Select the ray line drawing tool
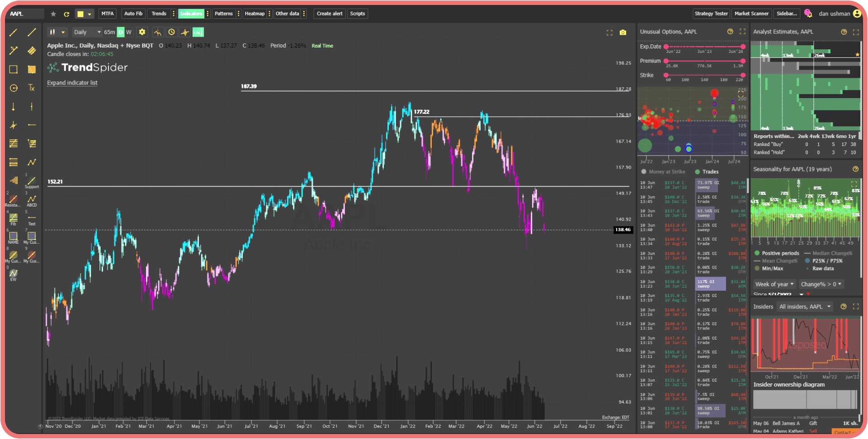Screen dimensions: 868x439 click(x=32, y=33)
